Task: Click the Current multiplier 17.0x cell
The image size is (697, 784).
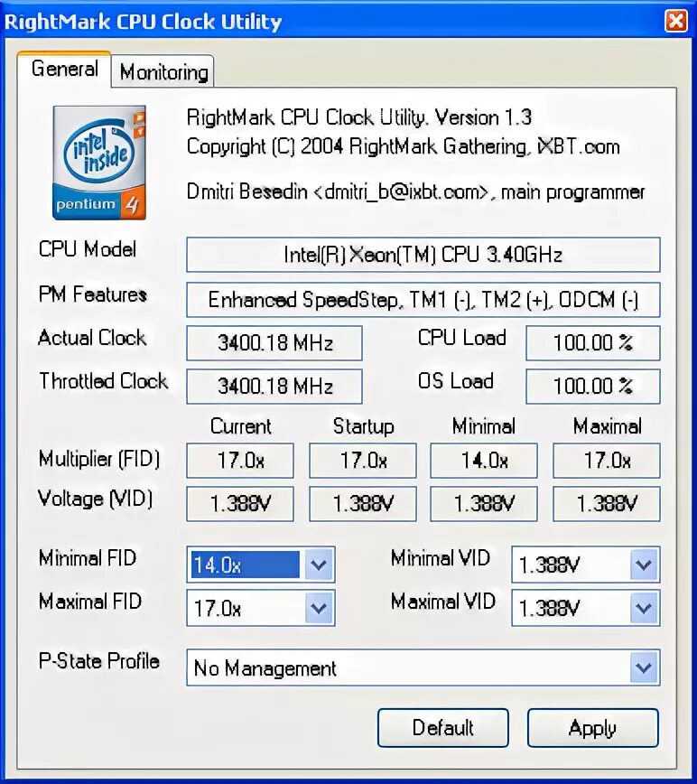Action: [x=240, y=461]
